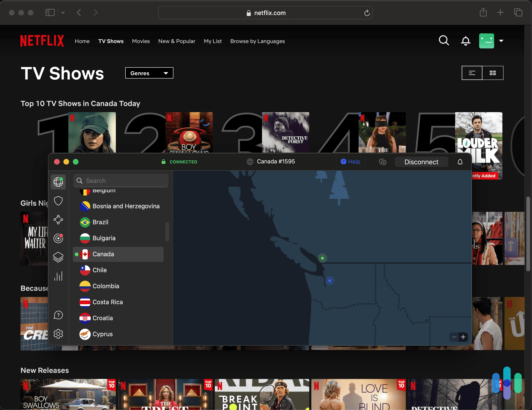Disconnect the VPN connection
Image resolution: width=532 pixels, height=410 pixels.
(421, 162)
